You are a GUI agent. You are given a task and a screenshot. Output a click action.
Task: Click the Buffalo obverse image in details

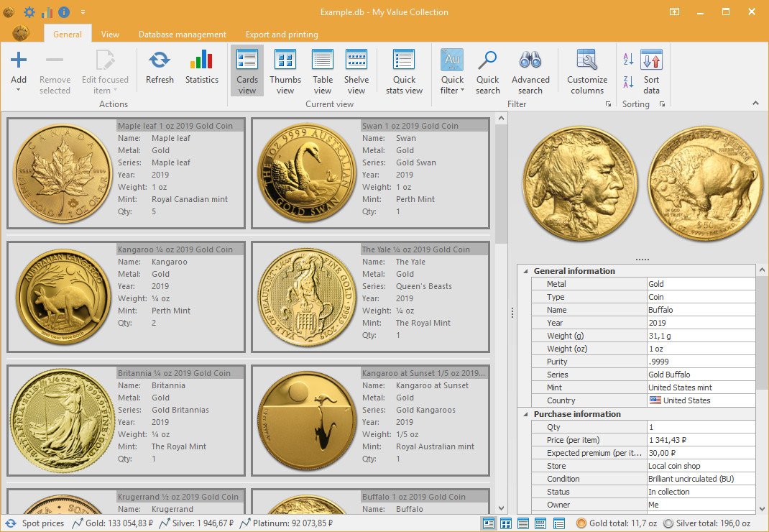click(x=580, y=183)
